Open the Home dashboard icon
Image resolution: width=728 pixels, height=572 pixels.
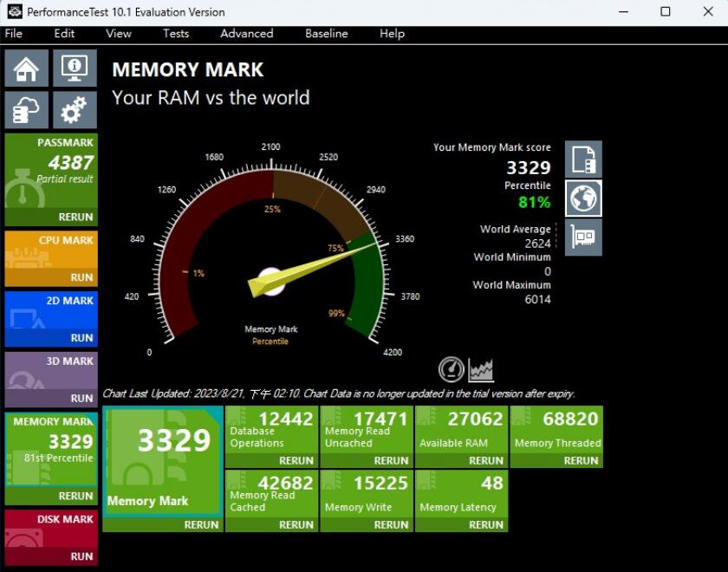[x=27, y=68]
